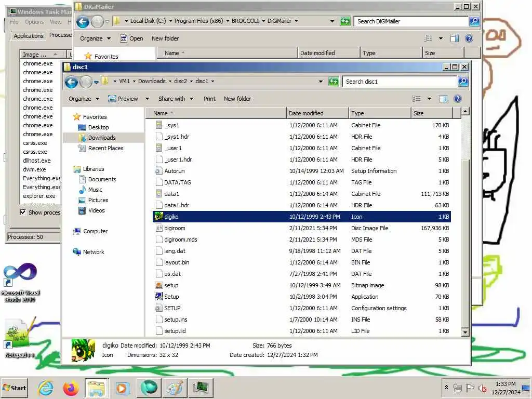
Task: Open the Options menu in Task Manager
Action: click(34, 22)
